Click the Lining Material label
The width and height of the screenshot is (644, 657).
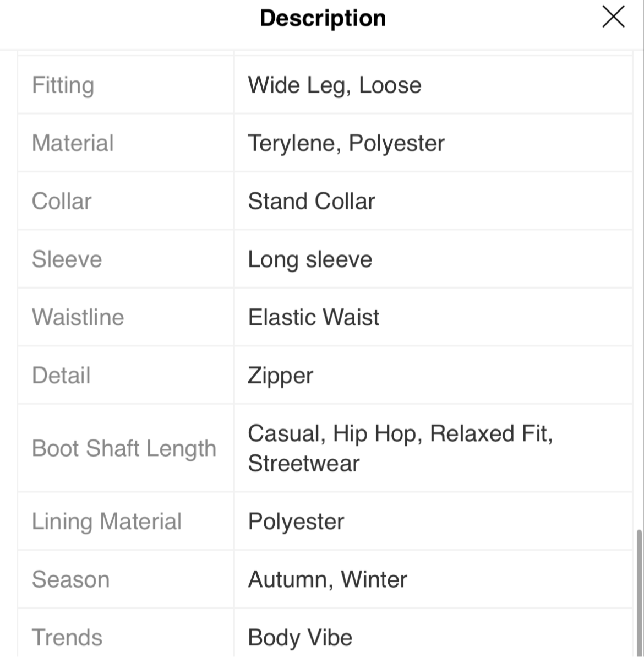tap(107, 521)
